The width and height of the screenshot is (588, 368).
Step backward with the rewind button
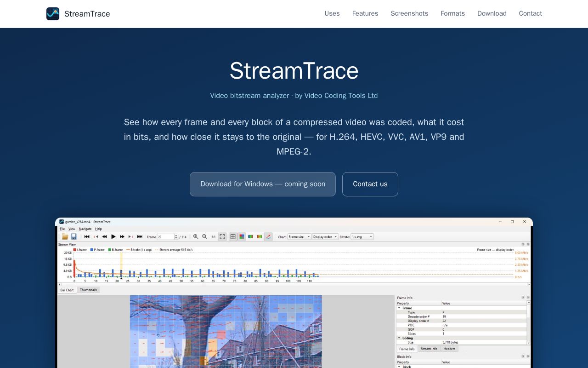click(105, 236)
